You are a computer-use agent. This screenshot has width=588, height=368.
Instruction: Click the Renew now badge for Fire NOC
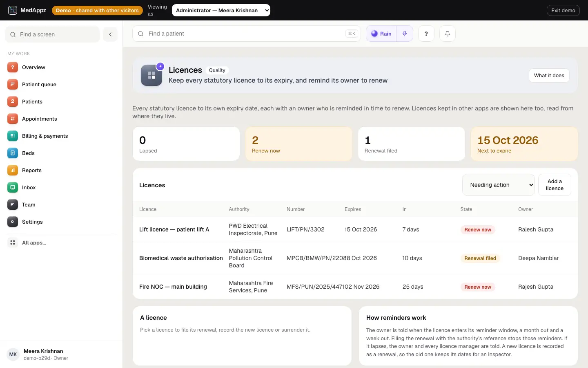pyautogui.click(x=478, y=287)
